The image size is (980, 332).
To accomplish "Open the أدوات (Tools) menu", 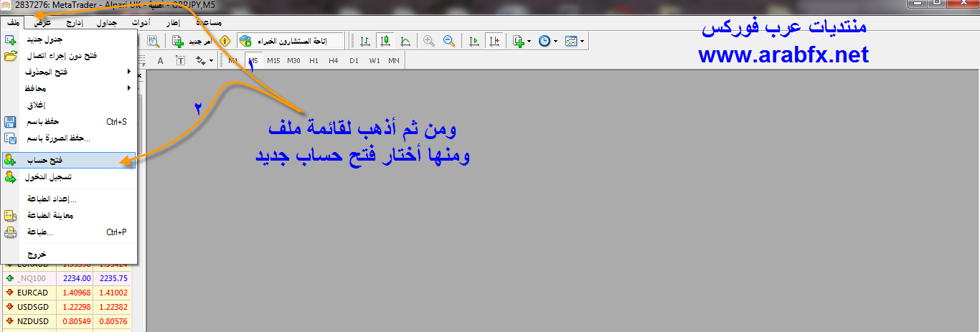I will click(141, 23).
